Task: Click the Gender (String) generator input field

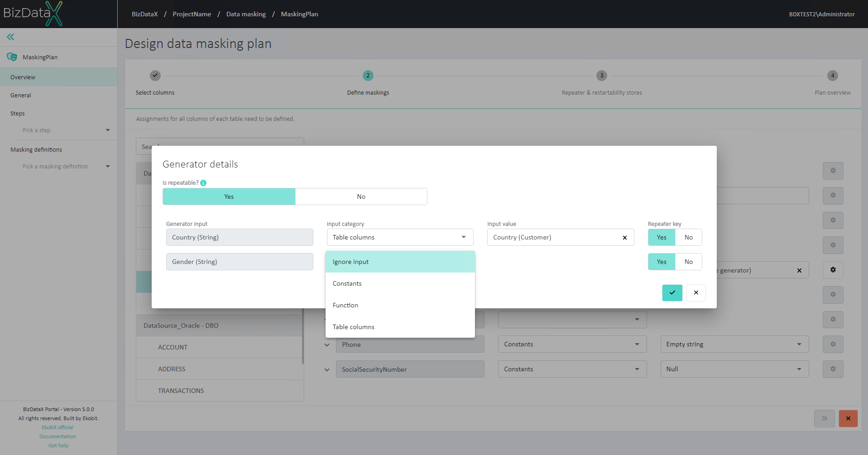Action: pyautogui.click(x=240, y=262)
